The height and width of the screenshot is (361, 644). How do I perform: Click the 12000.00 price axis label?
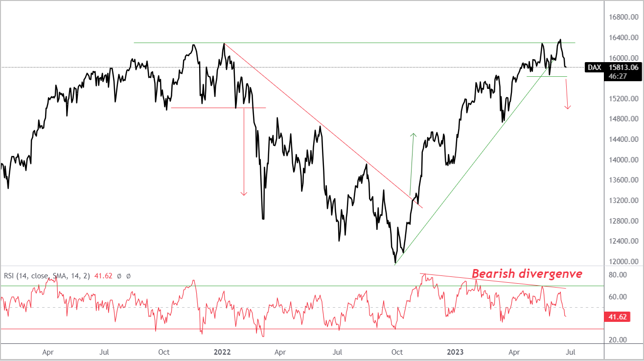621,262
